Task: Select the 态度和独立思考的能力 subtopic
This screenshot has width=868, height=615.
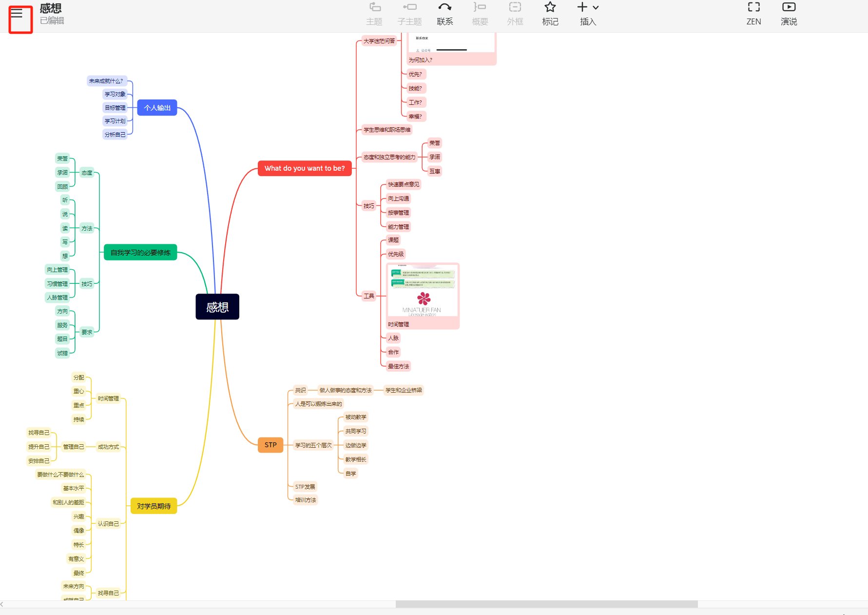Action: pyautogui.click(x=389, y=157)
